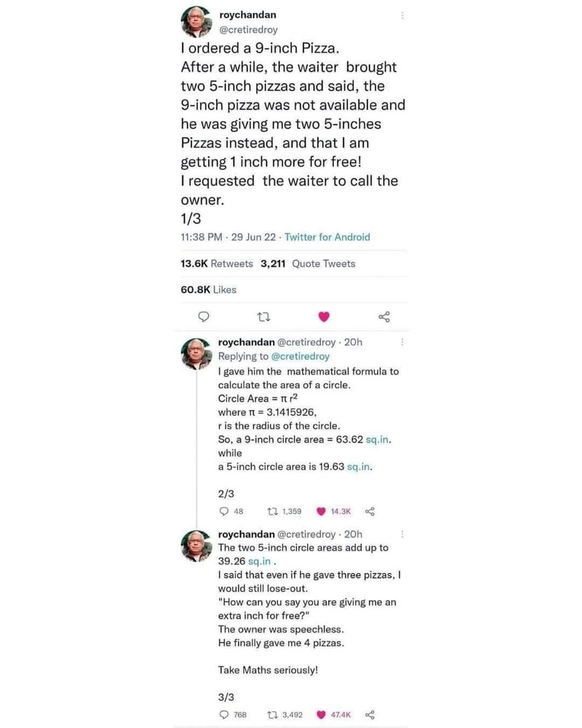Viewport: 582px width, 728px height.
Task: Open three-dot menu on 2/3 reply
Action: (x=402, y=342)
